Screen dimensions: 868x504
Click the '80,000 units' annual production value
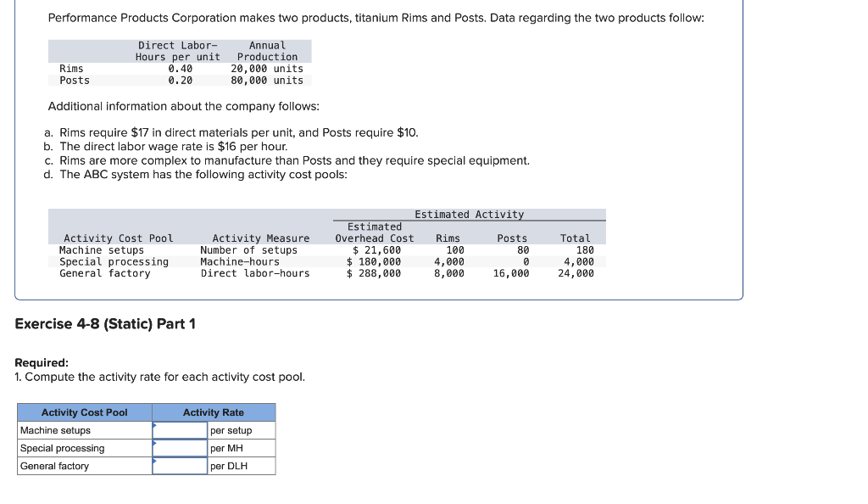point(267,81)
